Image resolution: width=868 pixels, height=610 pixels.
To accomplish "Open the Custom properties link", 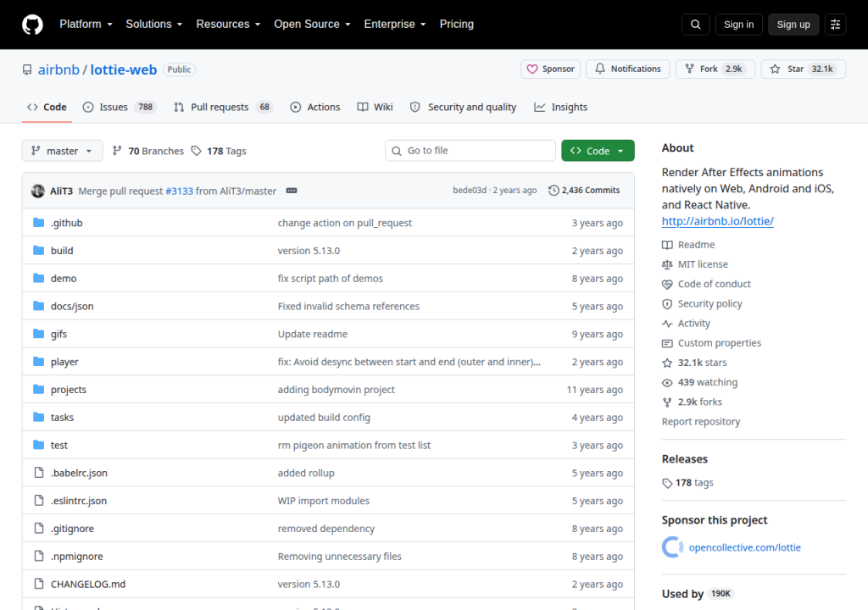I will [x=711, y=343].
